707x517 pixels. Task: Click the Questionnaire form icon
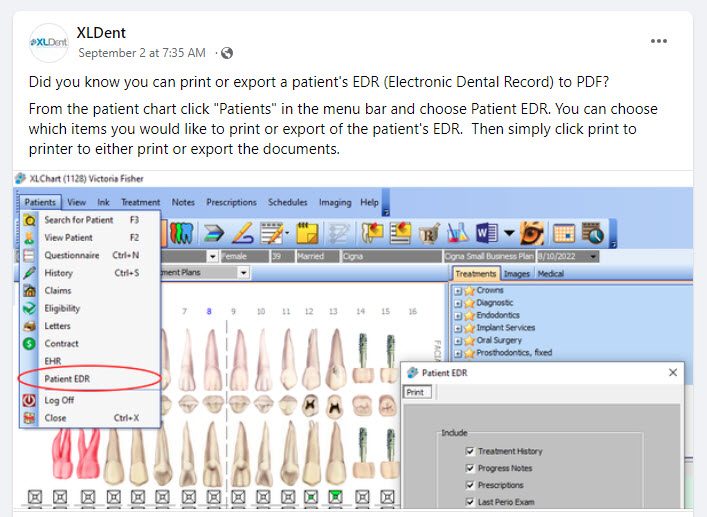tap(29, 255)
